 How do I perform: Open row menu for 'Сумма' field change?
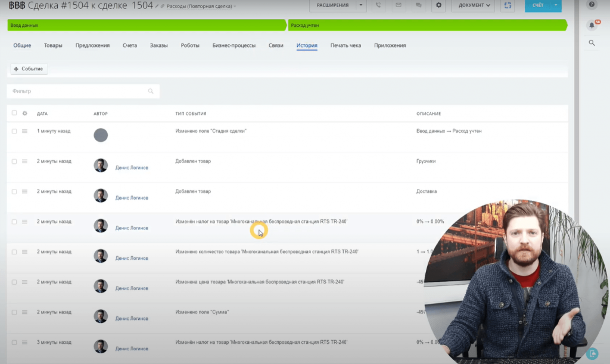point(24,312)
